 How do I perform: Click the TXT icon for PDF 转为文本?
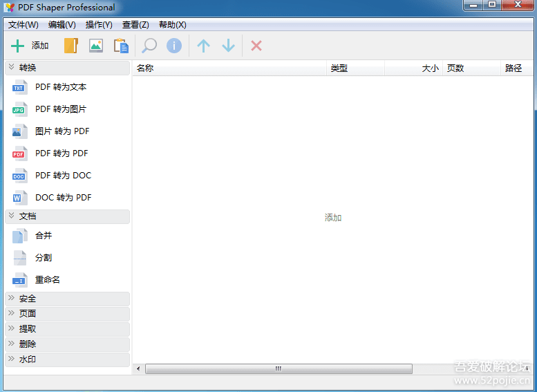[19, 87]
